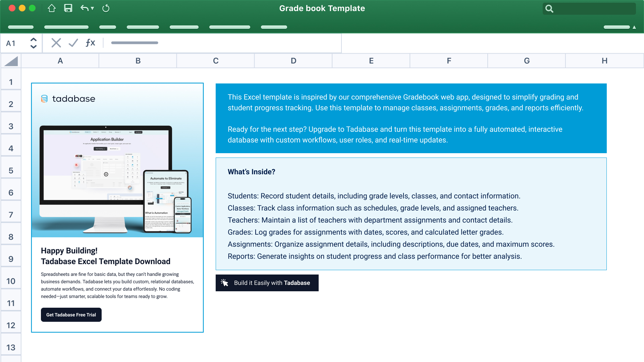Click the tablet mockup showing Automate to Eliminate

click(x=166, y=201)
